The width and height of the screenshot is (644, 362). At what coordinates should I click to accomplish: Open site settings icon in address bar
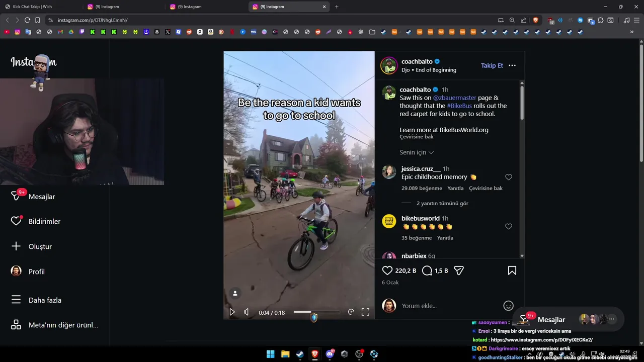pyautogui.click(x=50, y=20)
